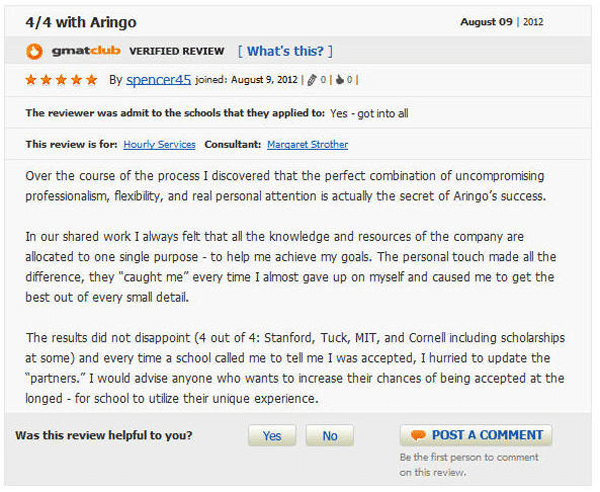Click the orange gmatclub flame logo icon
600x492 pixels.
pos(34,51)
